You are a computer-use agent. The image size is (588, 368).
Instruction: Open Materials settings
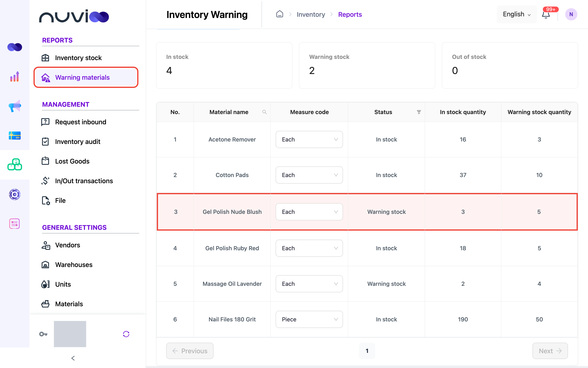click(86, 304)
